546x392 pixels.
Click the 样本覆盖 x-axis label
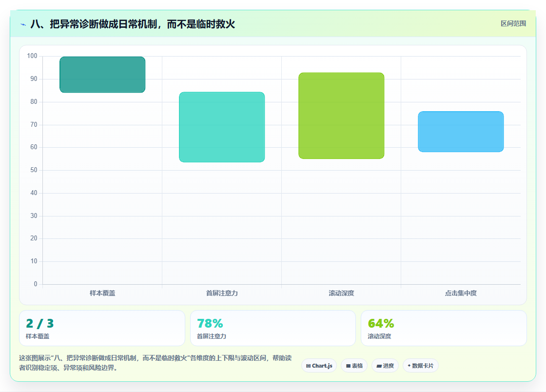click(x=102, y=293)
